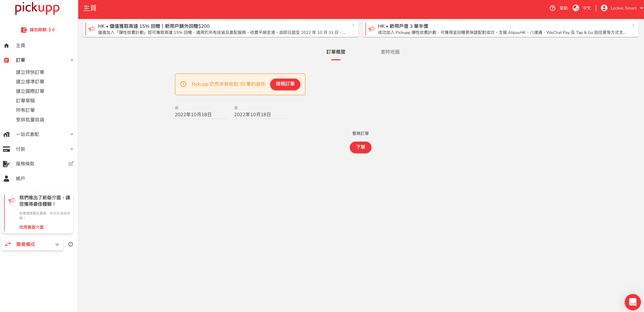Expand the 付款 sidebar menu
644x312 pixels.
[72, 149]
